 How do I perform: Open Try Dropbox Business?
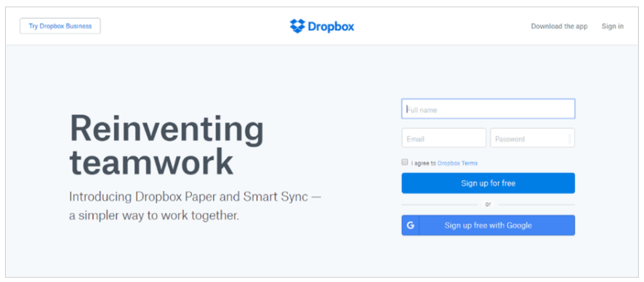coord(60,26)
